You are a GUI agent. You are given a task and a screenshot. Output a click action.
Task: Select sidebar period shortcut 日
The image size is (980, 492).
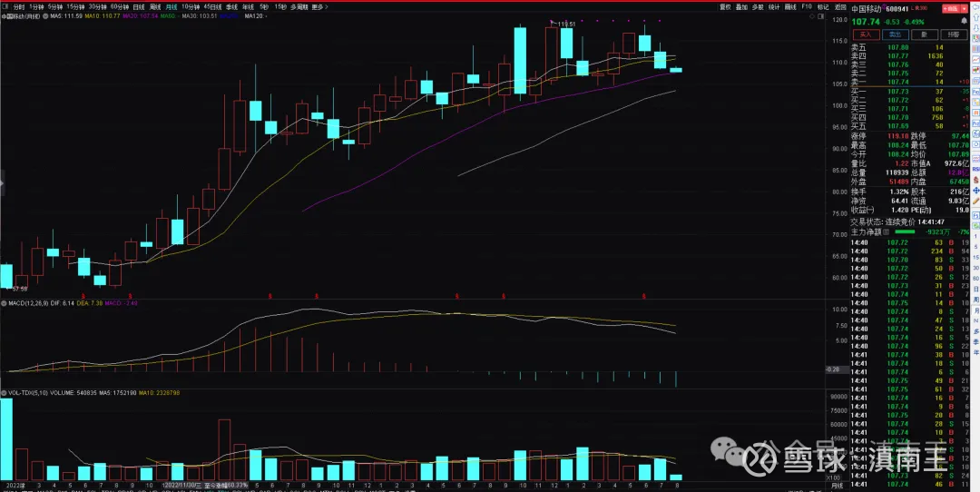[975, 289]
